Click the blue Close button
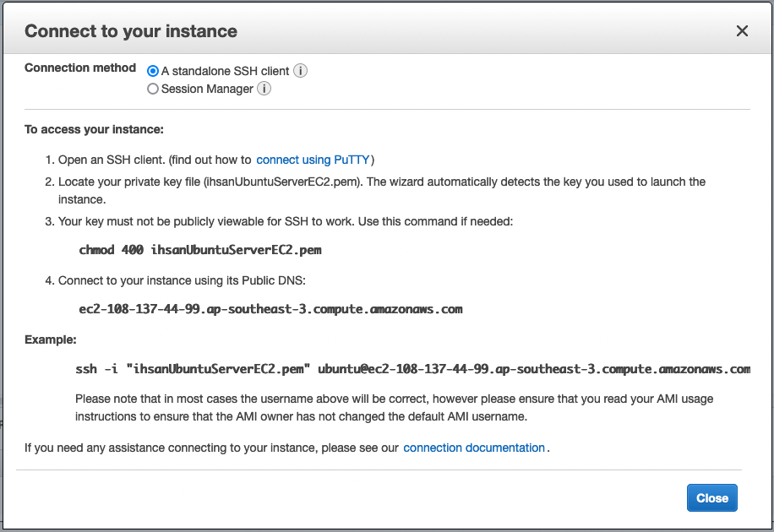The width and height of the screenshot is (774, 532). click(x=711, y=498)
